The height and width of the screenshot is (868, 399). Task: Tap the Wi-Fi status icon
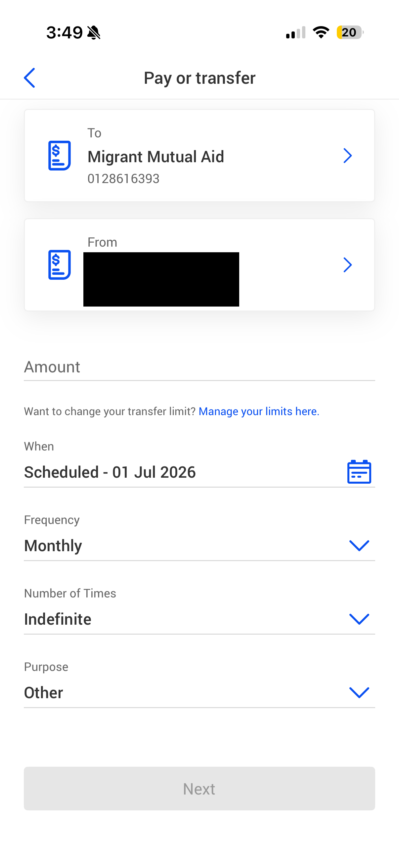click(x=321, y=32)
